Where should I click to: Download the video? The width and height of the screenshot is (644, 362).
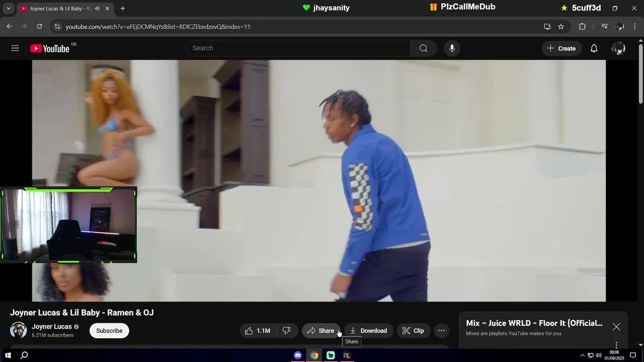click(368, 330)
